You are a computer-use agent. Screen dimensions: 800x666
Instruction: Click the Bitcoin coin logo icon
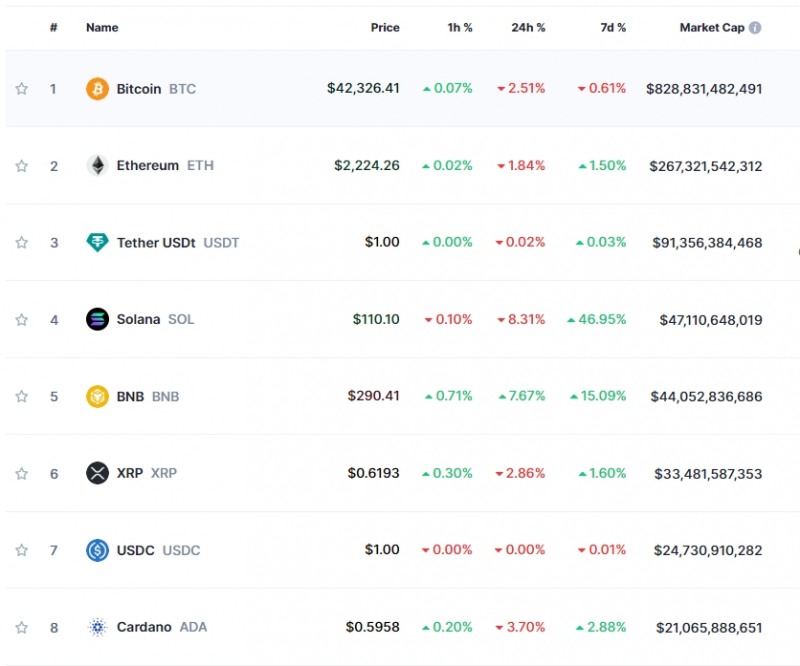click(x=97, y=89)
